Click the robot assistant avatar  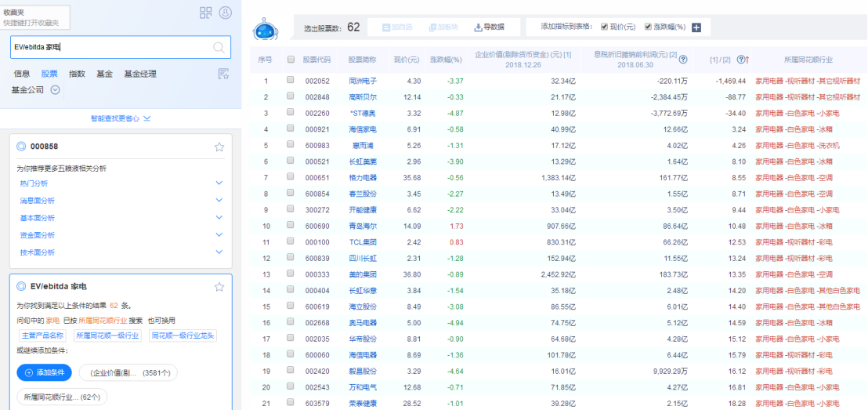[266, 28]
